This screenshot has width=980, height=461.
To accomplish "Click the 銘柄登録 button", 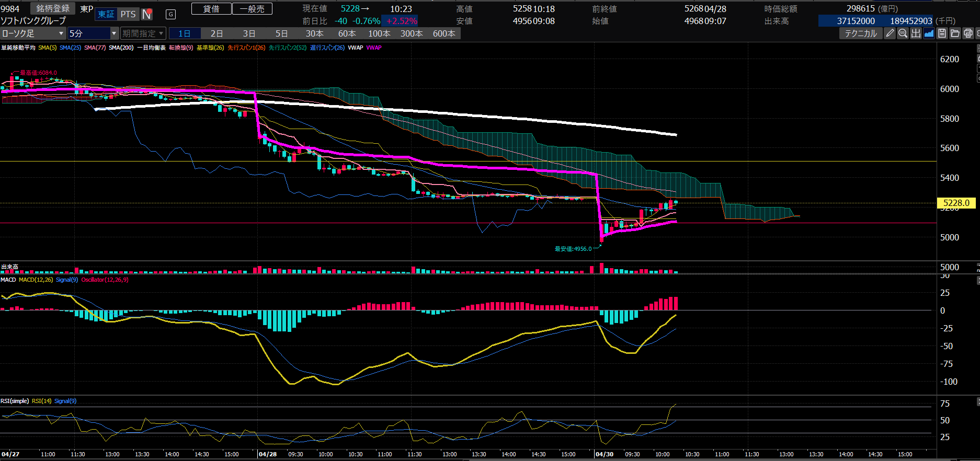I will coord(53,9).
